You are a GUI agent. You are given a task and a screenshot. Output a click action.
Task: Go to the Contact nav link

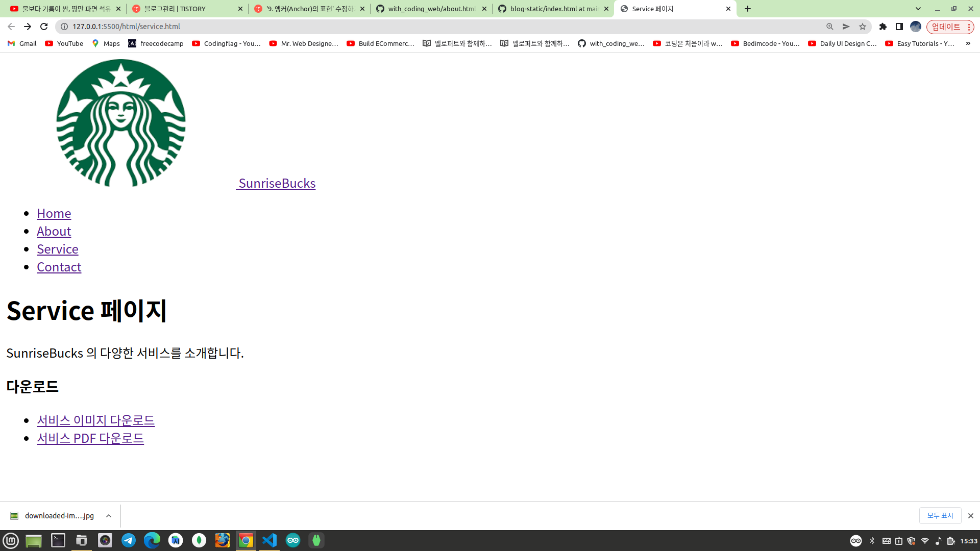click(x=59, y=267)
